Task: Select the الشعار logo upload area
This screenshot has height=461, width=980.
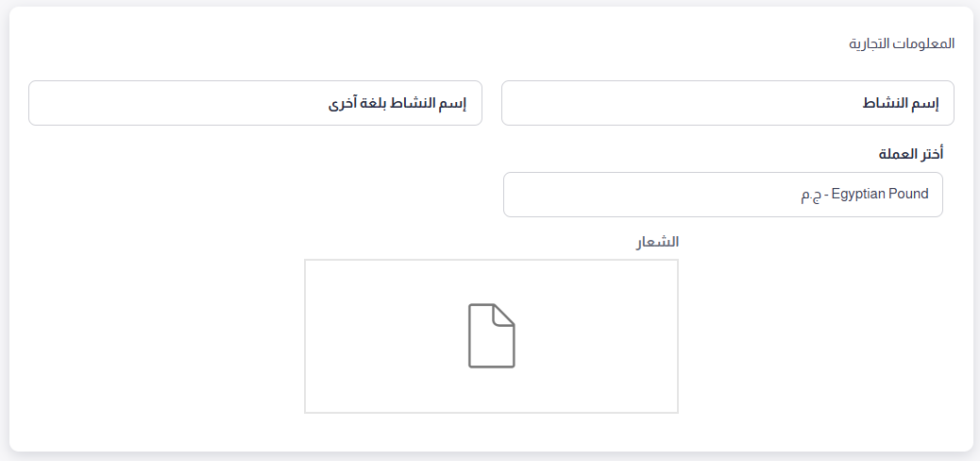Action: 491,336
